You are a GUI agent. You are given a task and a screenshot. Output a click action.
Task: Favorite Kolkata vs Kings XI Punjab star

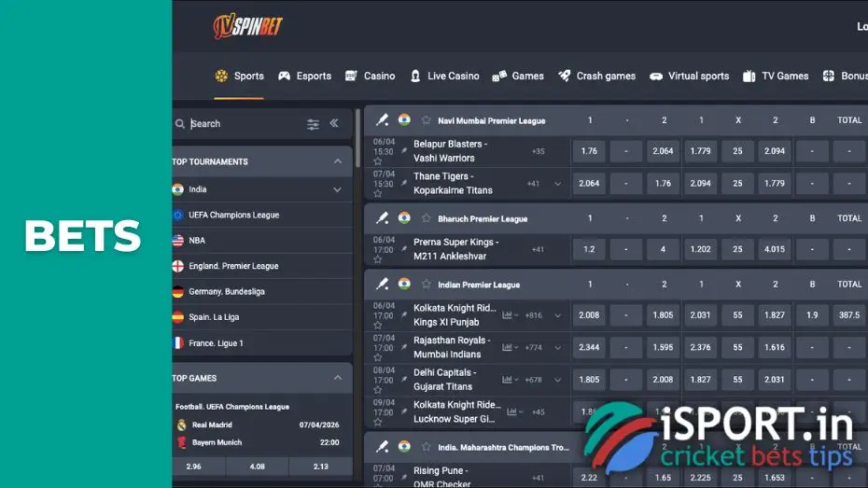[x=378, y=326]
